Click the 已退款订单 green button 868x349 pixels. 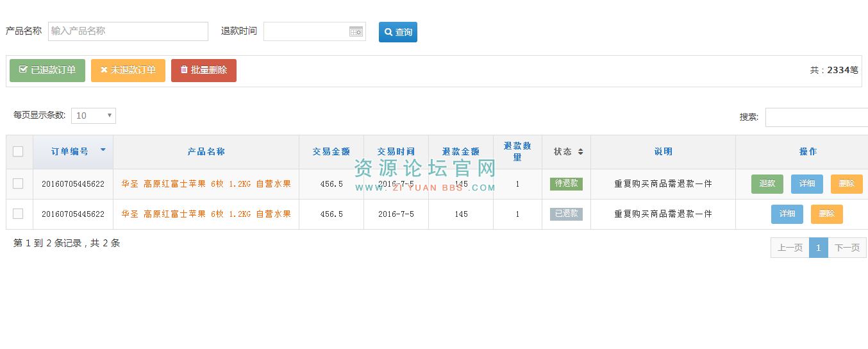click(47, 71)
